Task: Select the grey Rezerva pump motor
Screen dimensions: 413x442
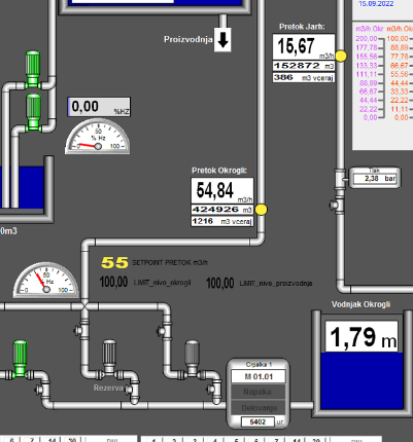Action: tap(109, 357)
